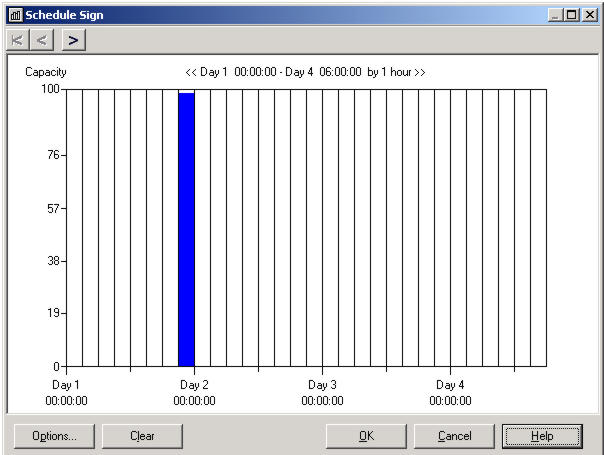Click the 19 capacity tick value

tap(54, 313)
